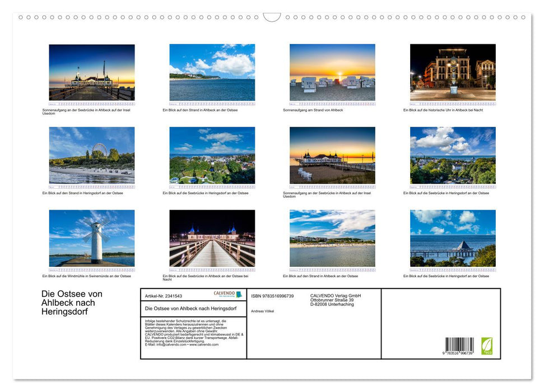Click the calendar hanging hook notch
Screen dimensions: 544x392
(272, 17)
